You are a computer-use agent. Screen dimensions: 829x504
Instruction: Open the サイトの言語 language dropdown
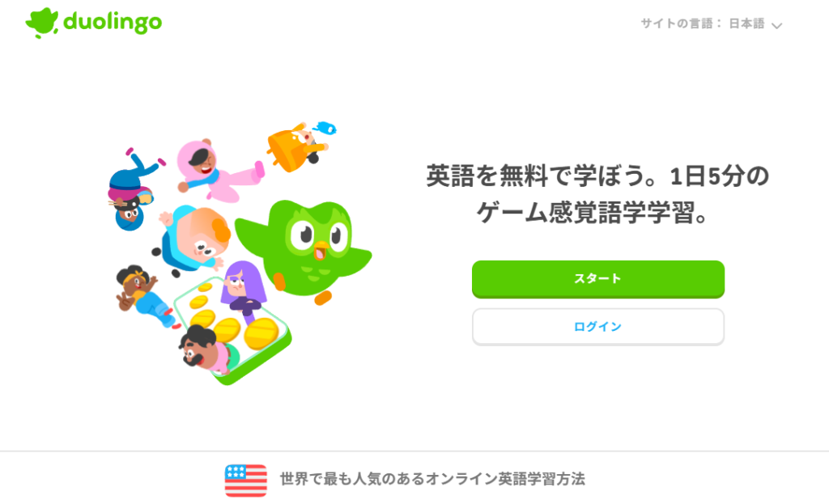(x=711, y=23)
